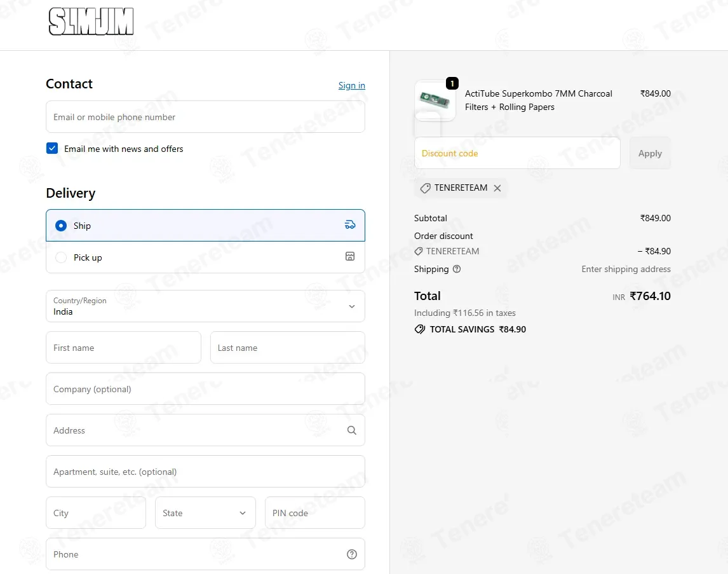
Task: Click the Apartment, suite, etc. field
Action: pos(205,472)
